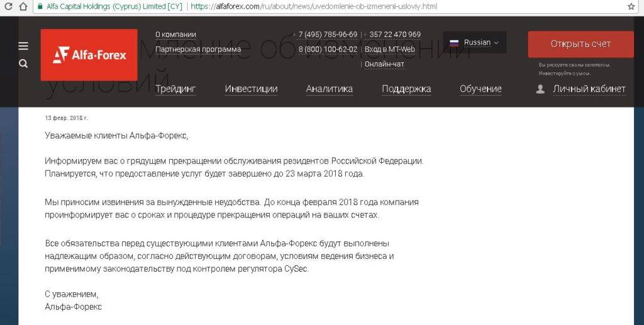Click the user profile icon near Личный кабинет

[x=540, y=89]
